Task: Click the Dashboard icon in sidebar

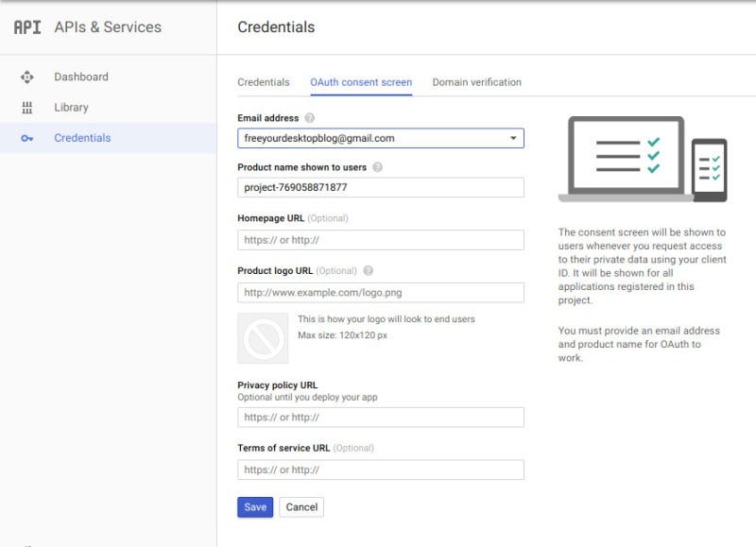Action: (27, 77)
